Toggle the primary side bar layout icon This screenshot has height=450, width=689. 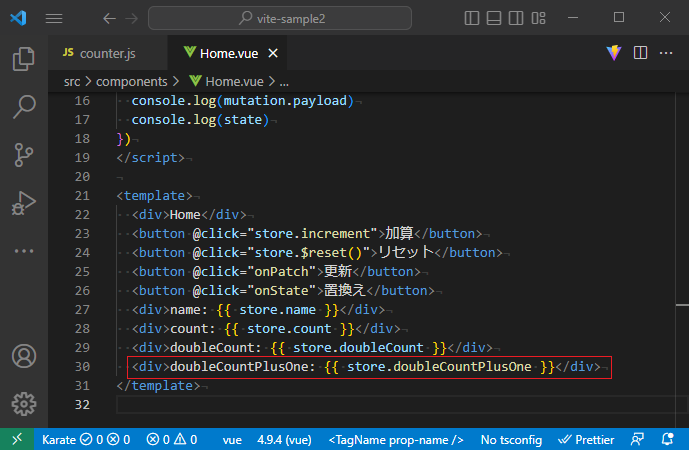point(472,18)
